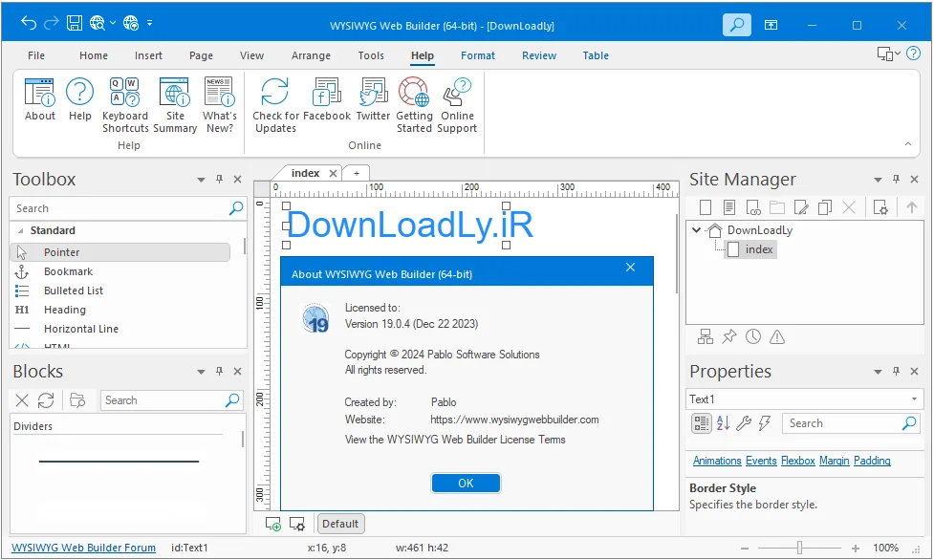Viewport: 934px width, 560px height.
Task: Open Getting Started guide
Action: tap(414, 105)
